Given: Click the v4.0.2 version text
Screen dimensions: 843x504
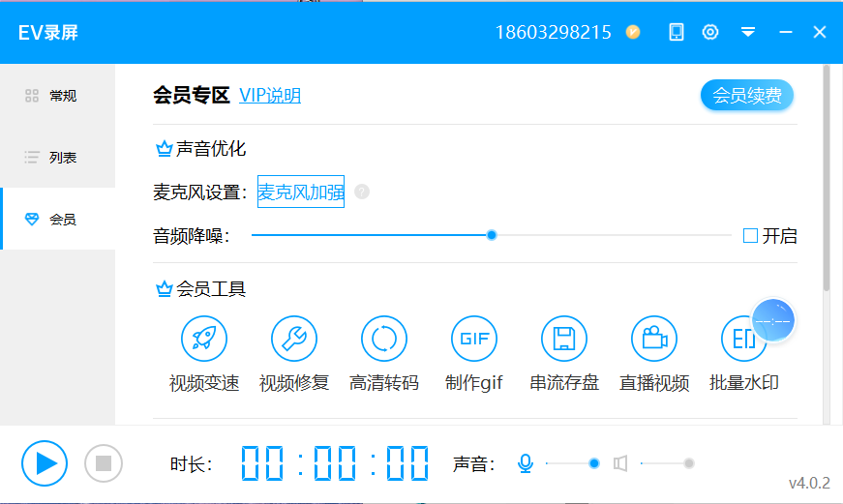Looking at the screenshot, I should [809, 483].
